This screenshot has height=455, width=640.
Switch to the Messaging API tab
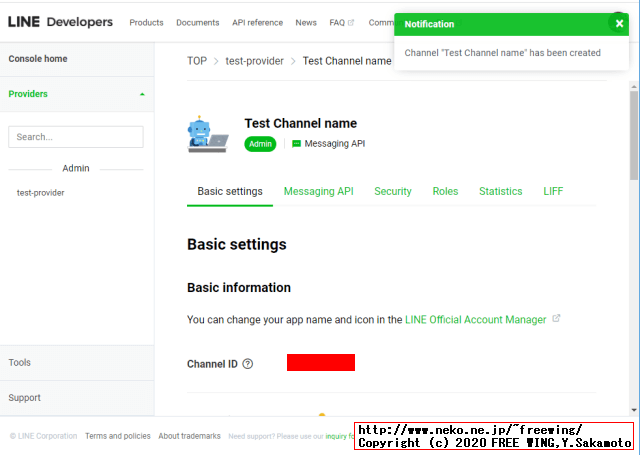tap(318, 191)
